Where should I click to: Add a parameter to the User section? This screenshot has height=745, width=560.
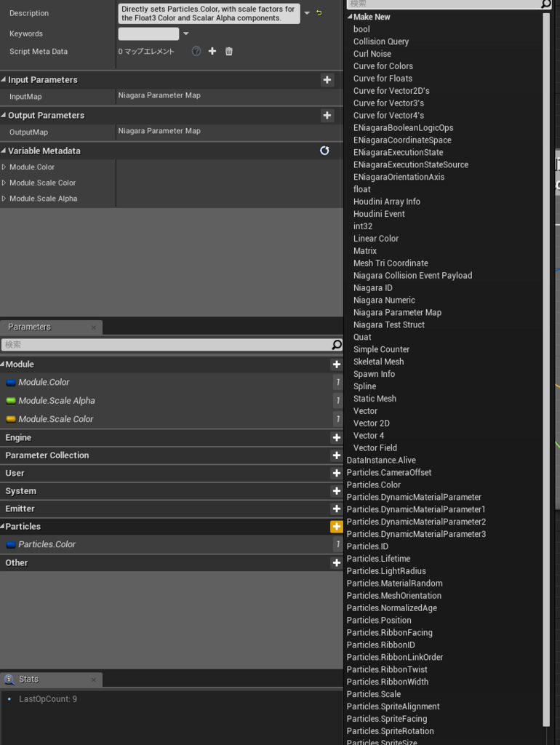pyautogui.click(x=336, y=473)
